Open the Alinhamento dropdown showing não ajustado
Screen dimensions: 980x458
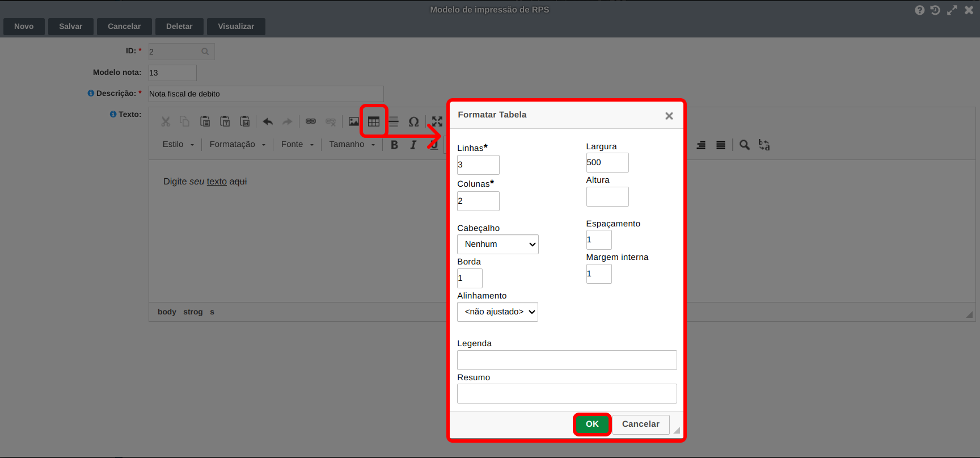click(497, 312)
